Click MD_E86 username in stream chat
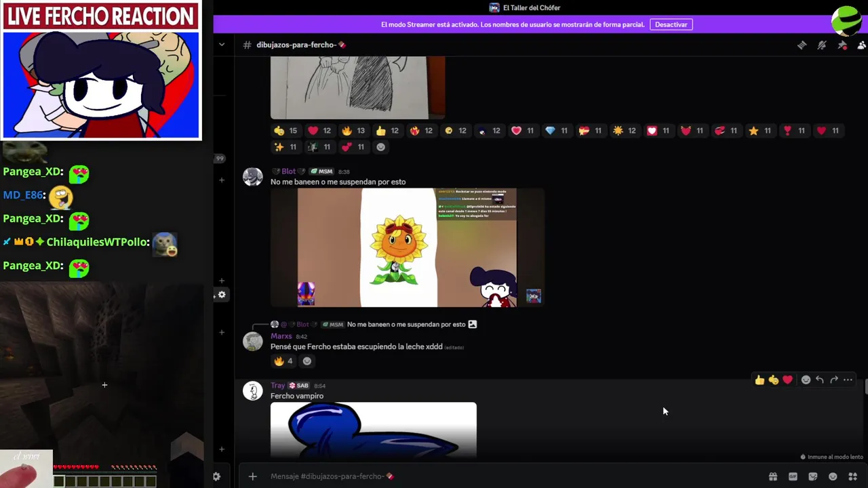 [24, 195]
